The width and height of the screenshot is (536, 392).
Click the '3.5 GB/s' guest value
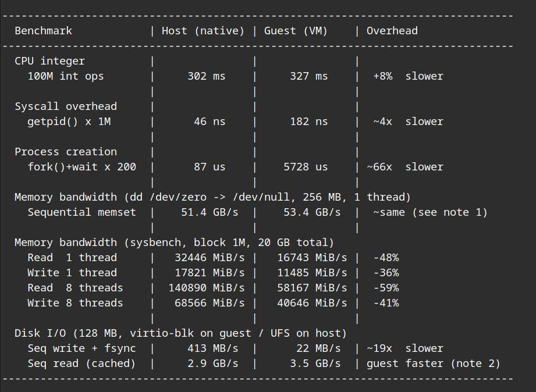315,364
